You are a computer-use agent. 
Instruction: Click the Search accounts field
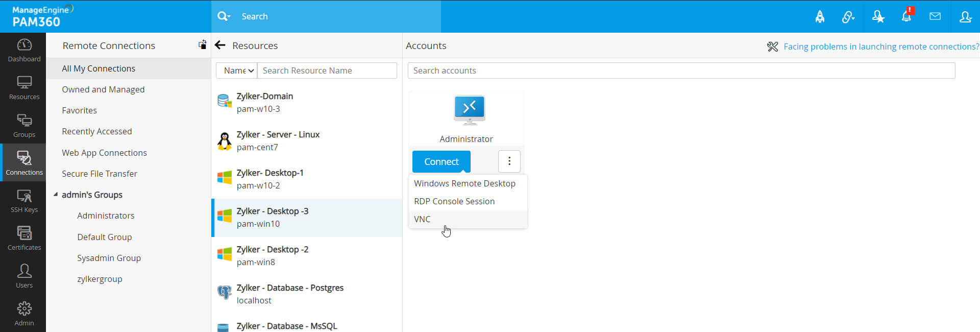pyautogui.click(x=681, y=70)
